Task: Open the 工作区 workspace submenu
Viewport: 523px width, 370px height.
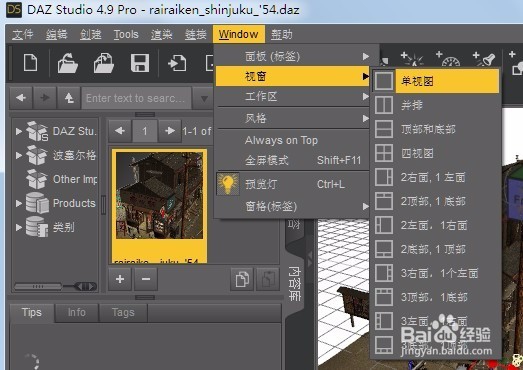Action: click(x=292, y=97)
